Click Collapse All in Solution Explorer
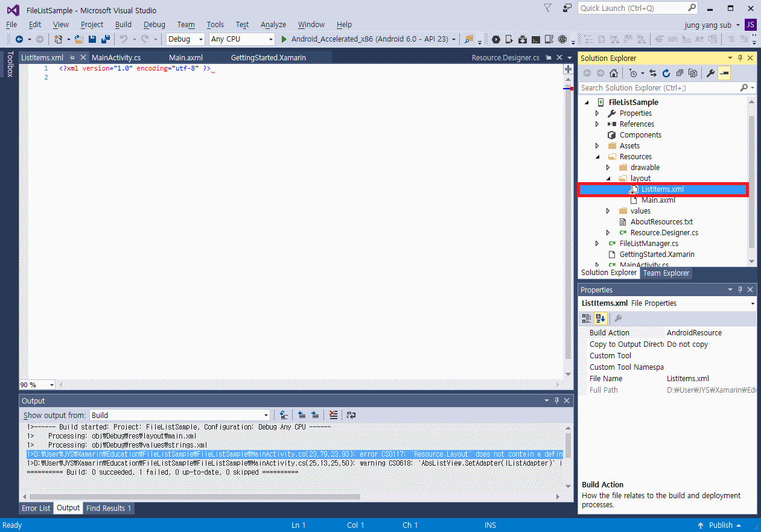Screen dimensions: 761x532 tap(680, 73)
